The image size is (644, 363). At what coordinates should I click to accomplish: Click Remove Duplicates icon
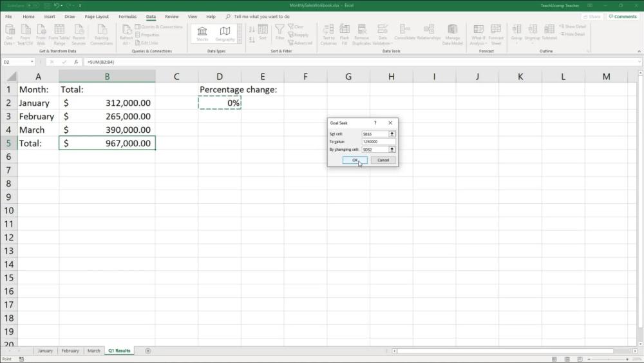pos(361,34)
